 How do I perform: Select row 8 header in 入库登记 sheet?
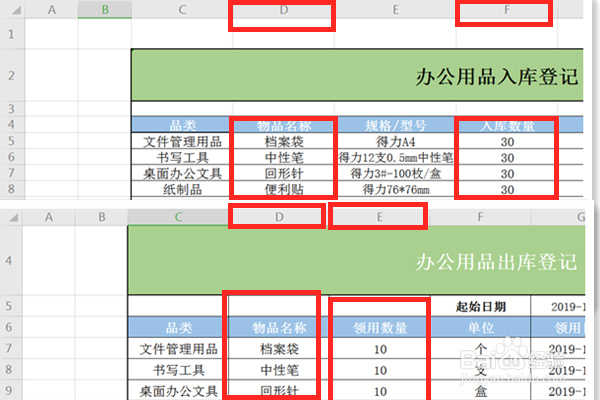click(11, 189)
